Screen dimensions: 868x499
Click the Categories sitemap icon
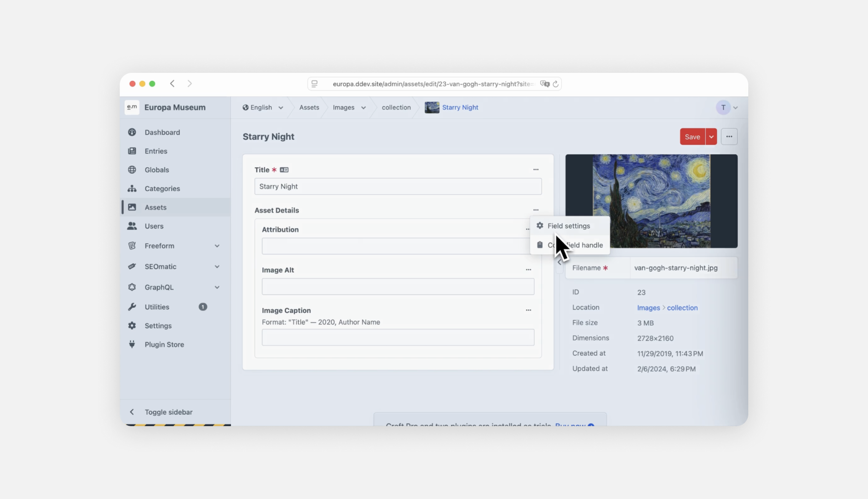(132, 189)
